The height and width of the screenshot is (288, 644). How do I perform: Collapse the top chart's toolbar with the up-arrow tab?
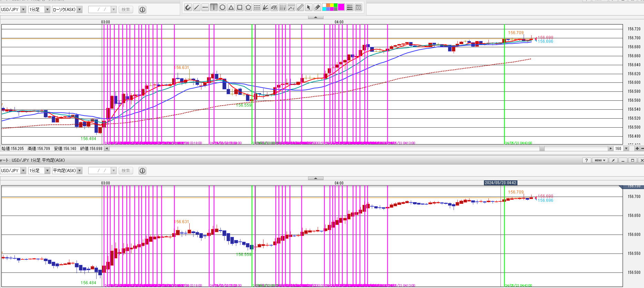[316, 17]
